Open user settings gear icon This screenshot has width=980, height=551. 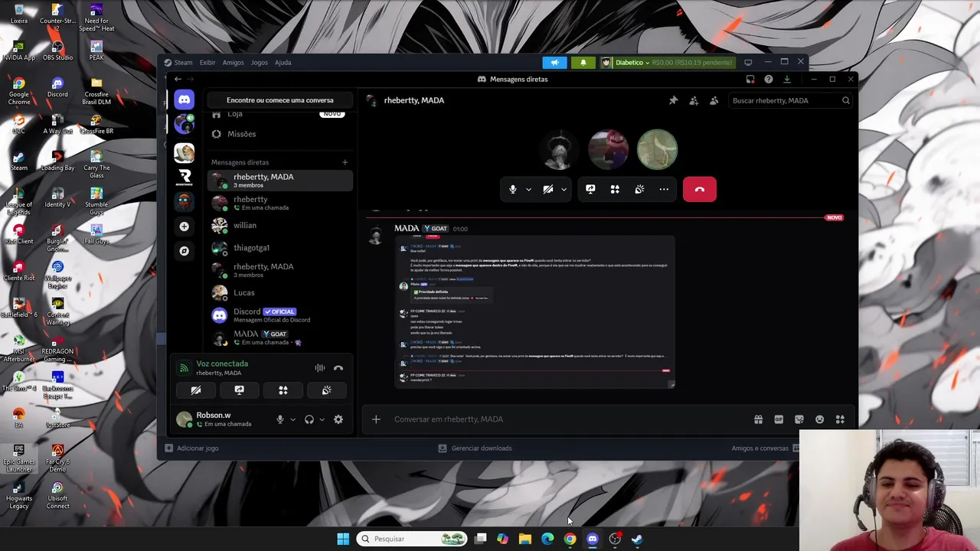(338, 419)
